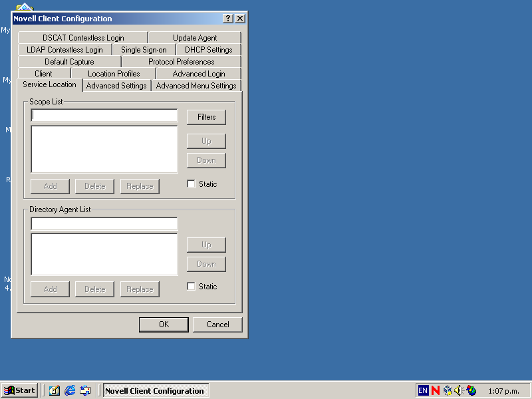Select Novell Client Configuration taskbar button
Viewport: 532px width, 399px height.
point(156,391)
